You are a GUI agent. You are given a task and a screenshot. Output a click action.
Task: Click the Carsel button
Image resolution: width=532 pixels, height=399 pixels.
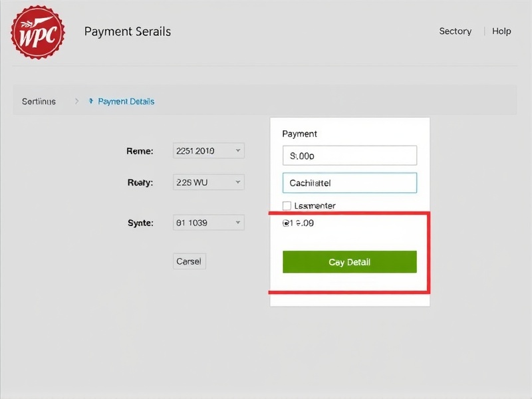tap(189, 261)
